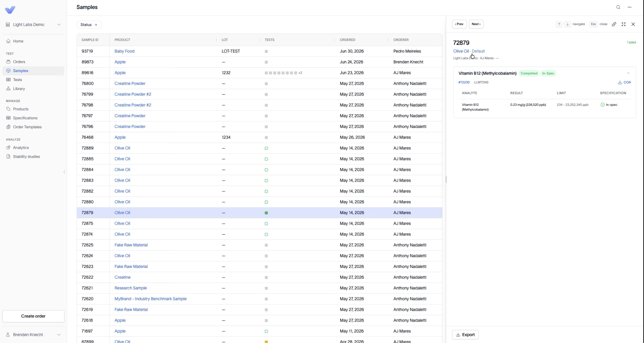Open the three-dot more options menu
Viewport: 644px width, 343px height.
coord(630,7)
